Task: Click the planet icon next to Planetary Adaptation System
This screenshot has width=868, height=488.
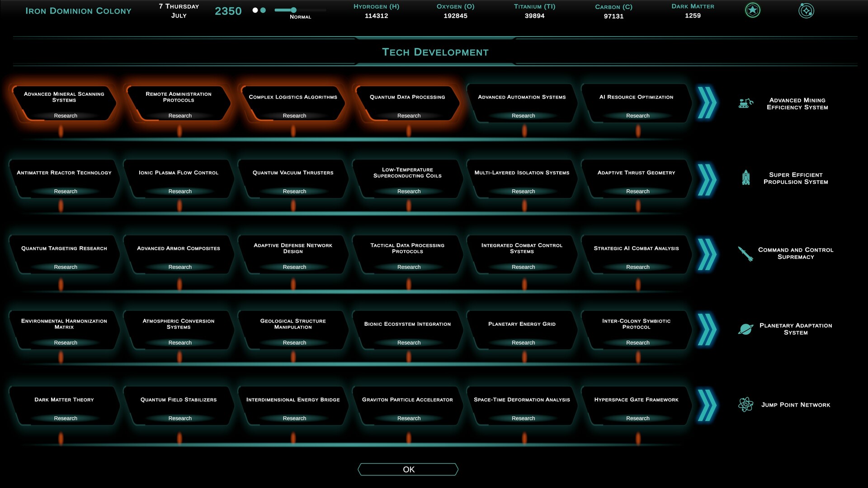Action: click(x=745, y=329)
